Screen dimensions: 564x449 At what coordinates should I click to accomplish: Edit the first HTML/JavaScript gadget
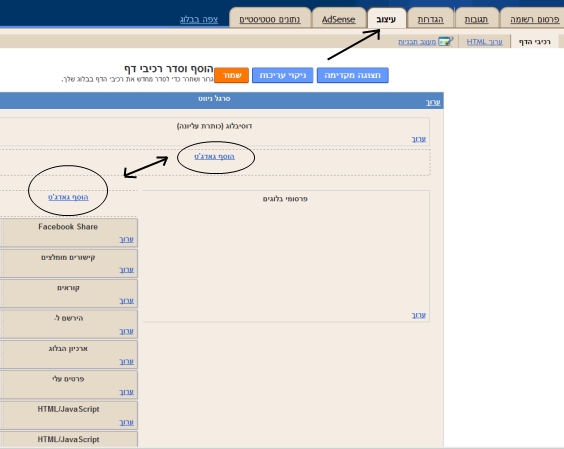click(127, 422)
